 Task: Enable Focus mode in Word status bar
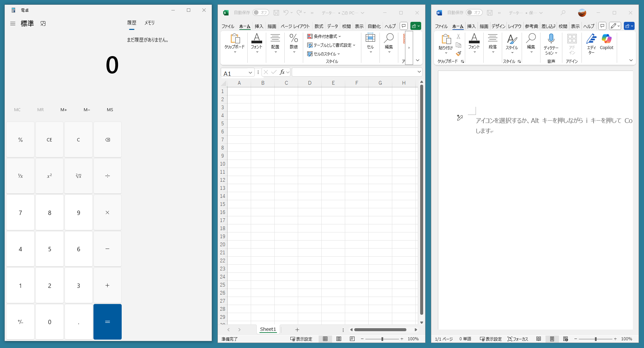(x=518, y=339)
